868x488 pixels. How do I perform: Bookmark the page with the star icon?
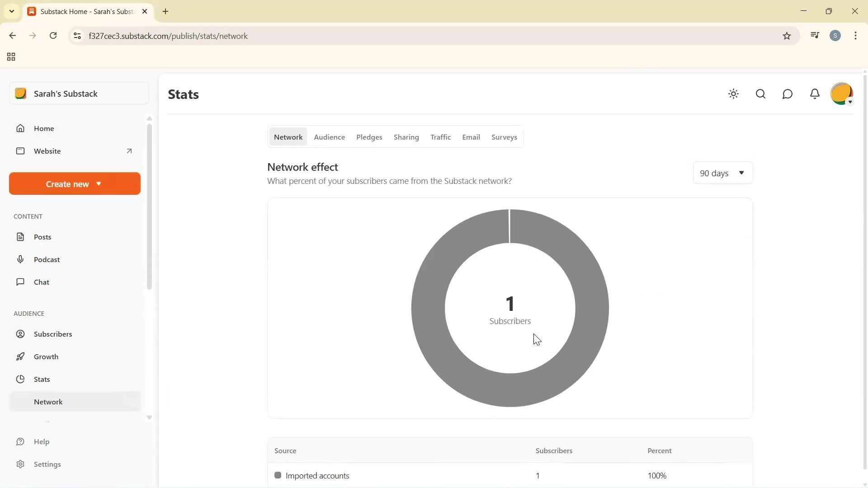click(787, 36)
